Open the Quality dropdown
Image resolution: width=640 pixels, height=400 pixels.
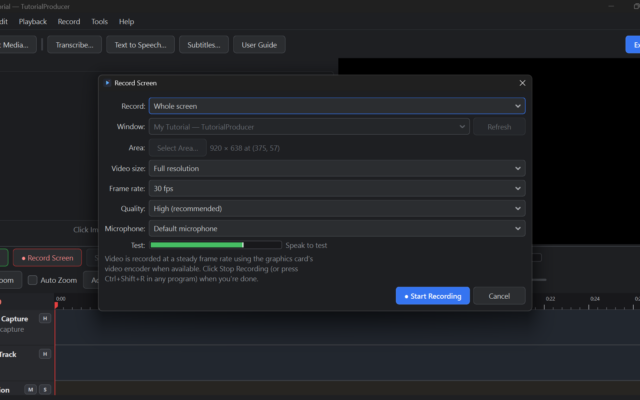pyautogui.click(x=337, y=209)
